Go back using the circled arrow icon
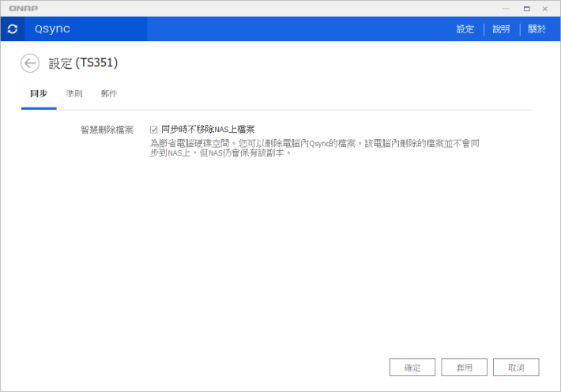Viewport: 561px width, 392px height. [30, 63]
